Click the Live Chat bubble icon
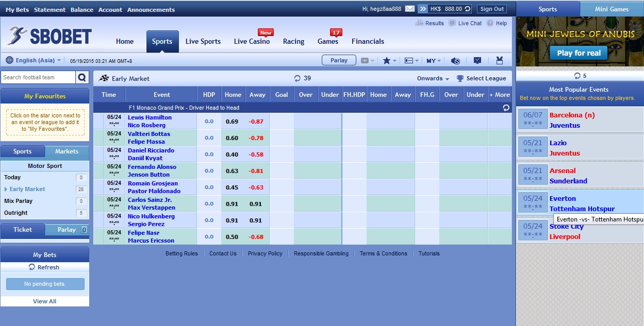644x326 pixels. (452, 23)
